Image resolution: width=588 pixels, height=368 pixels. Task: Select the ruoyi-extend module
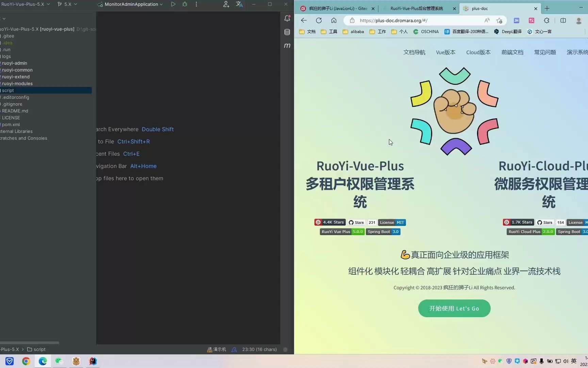(16, 77)
